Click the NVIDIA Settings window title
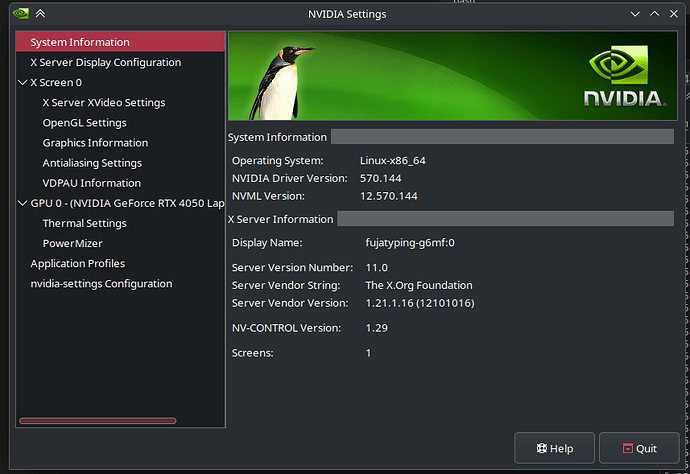This screenshot has height=474, width=690. point(347,14)
